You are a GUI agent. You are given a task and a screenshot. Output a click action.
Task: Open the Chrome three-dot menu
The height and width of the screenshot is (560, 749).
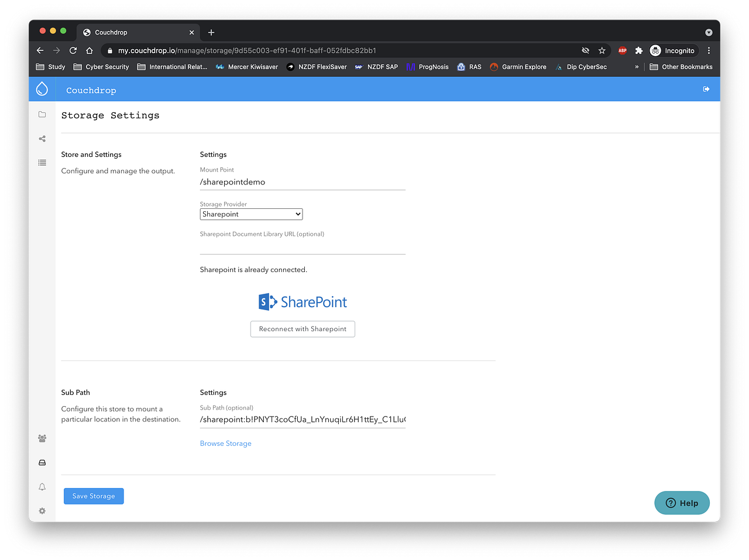pos(709,50)
